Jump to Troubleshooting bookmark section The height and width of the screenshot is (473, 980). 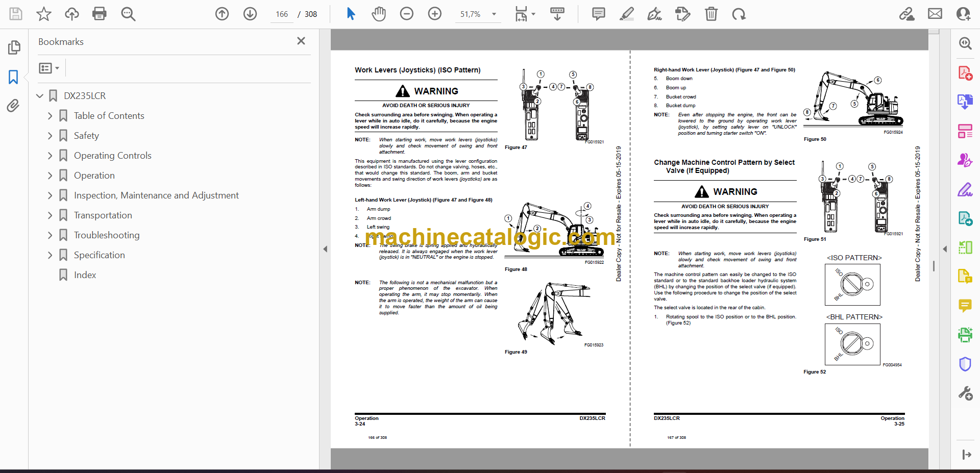tap(107, 235)
